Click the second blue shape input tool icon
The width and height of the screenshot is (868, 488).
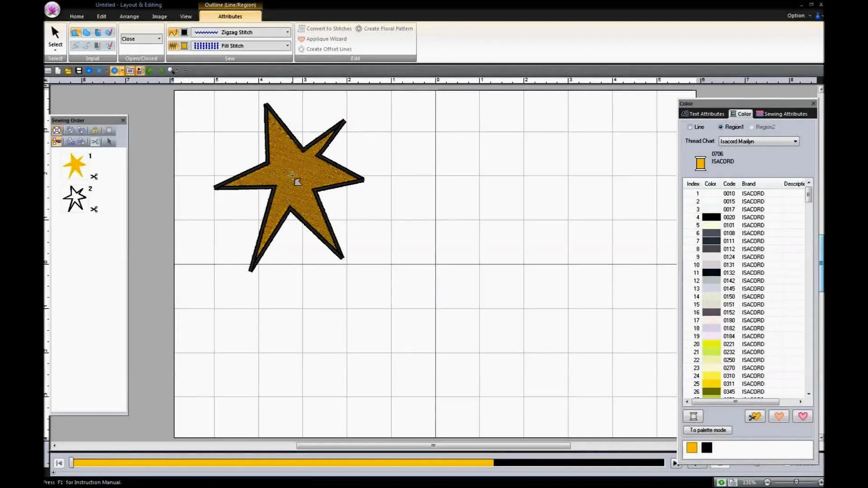pos(87,33)
